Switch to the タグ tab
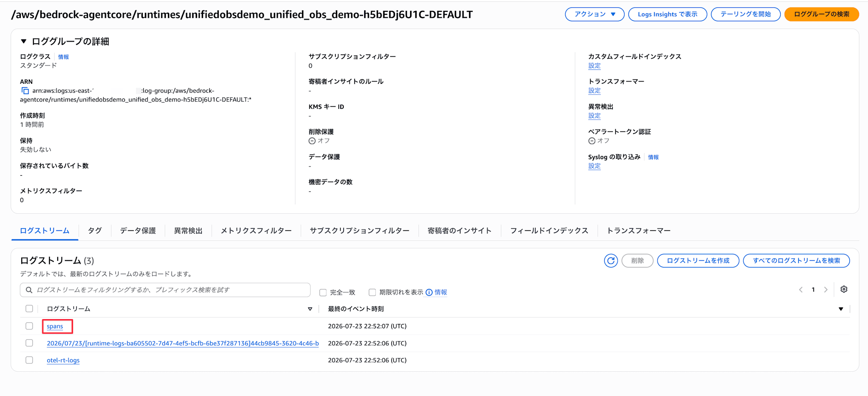 tap(95, 231)
